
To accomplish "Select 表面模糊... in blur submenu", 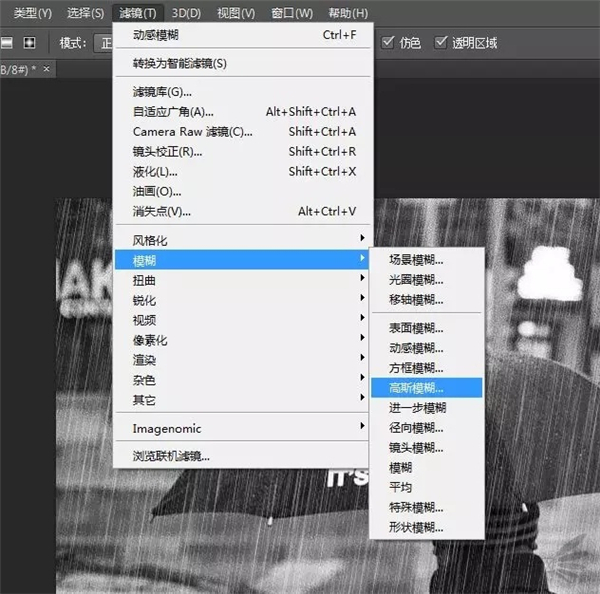I will coord(427,328).
